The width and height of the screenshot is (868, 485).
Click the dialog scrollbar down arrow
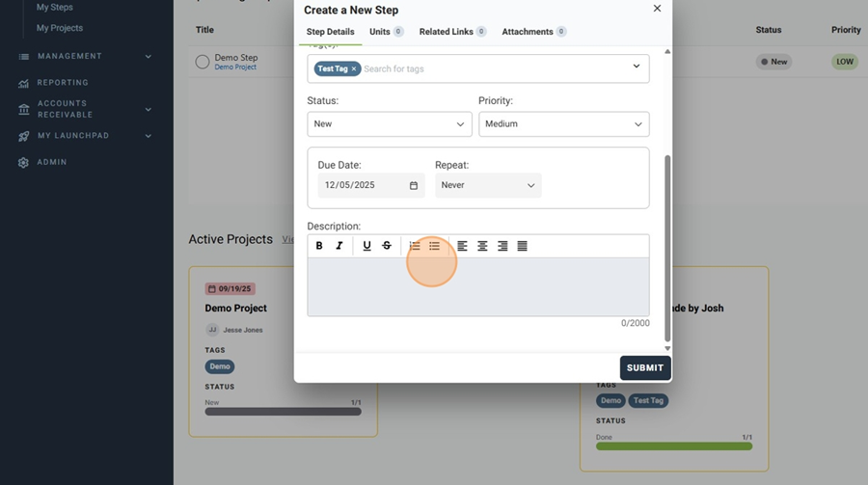tap(667, 348)
